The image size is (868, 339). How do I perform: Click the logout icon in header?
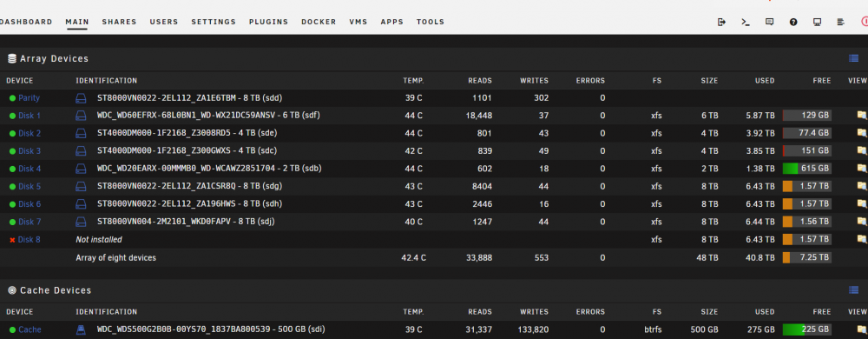721,22
